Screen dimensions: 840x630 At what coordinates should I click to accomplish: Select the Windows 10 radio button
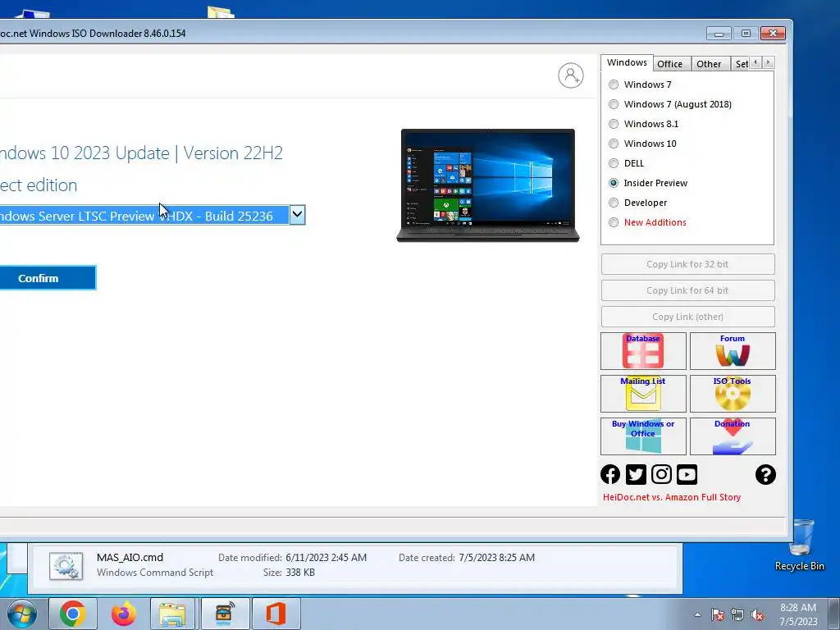click(x=614, y=144)
